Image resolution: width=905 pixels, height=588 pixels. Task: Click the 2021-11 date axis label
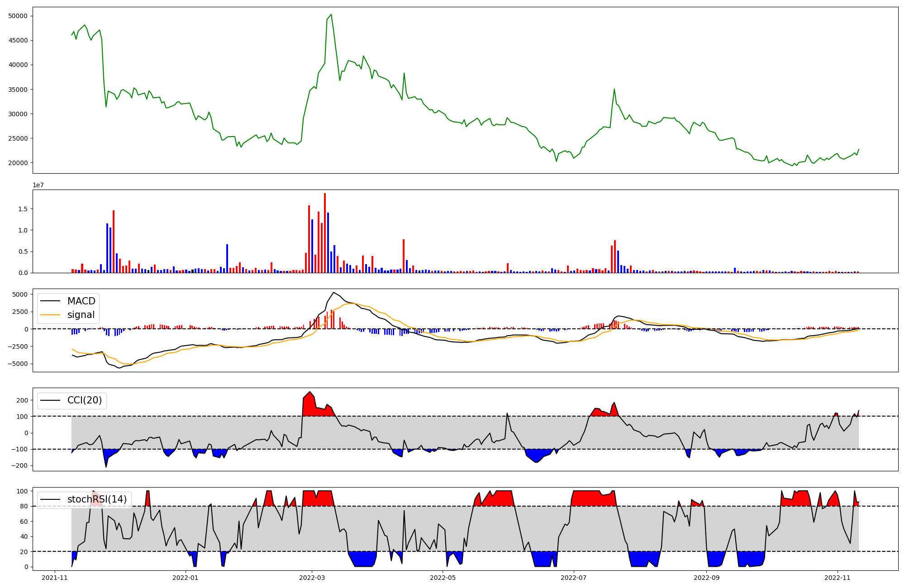coord(55,578)
